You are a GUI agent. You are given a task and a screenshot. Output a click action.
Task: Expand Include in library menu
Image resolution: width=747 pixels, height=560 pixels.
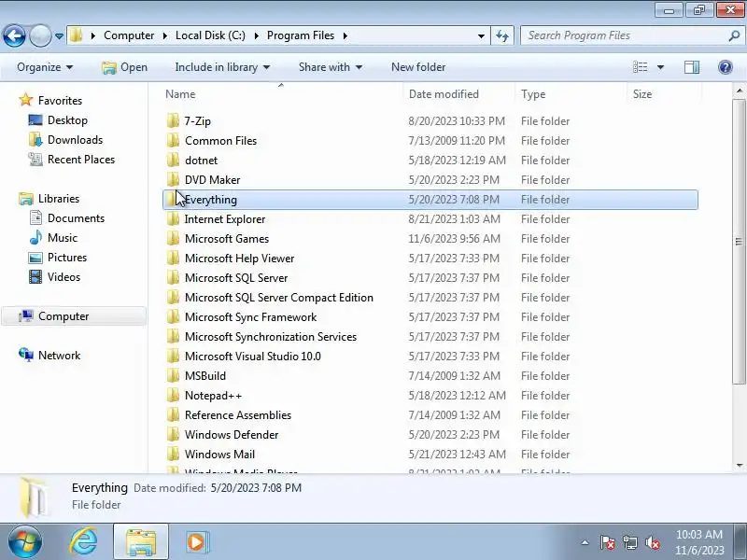222,67
